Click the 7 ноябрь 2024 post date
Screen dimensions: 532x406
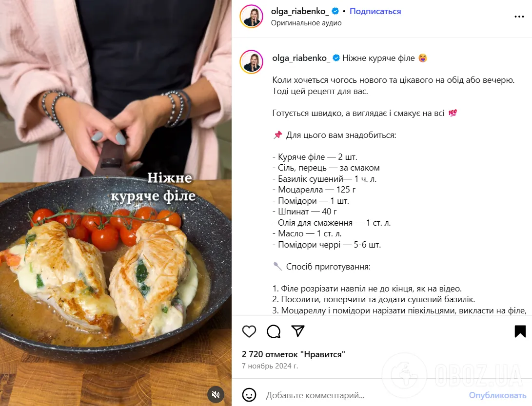pyautogui.click(x=270, y=366)
